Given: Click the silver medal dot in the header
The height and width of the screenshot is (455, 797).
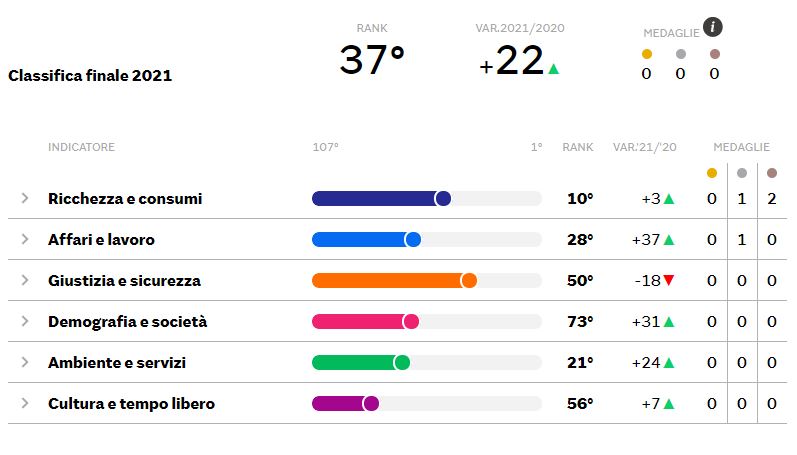Looking at the screenshot, I should tap(681, 54).
